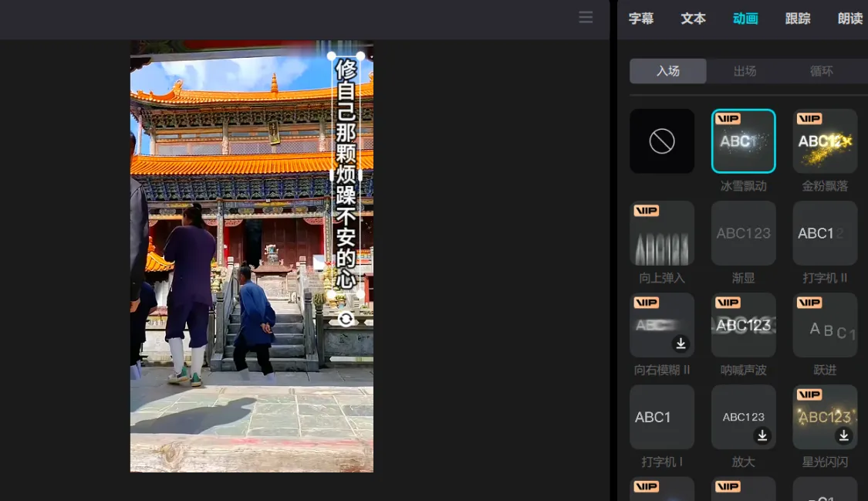
Task: Download the 星光闪闪 animation
Action: [843, 435]
